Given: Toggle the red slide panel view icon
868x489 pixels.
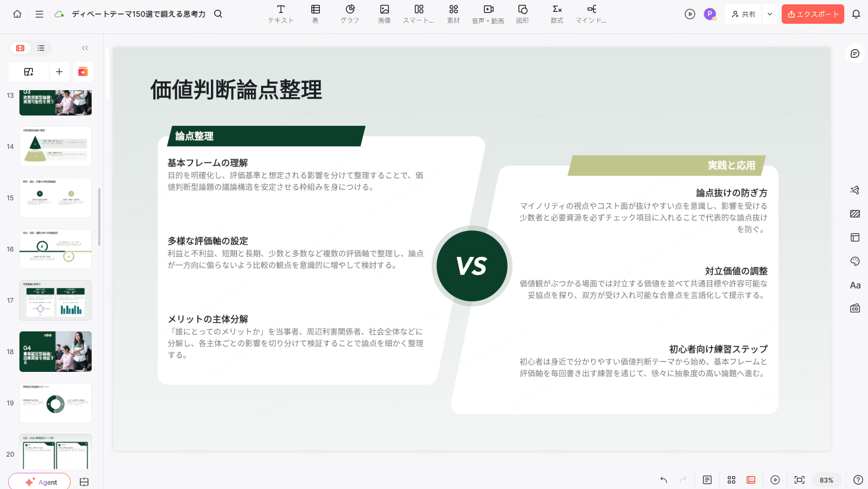Looking at the screenshot, I should click(751, 480).
